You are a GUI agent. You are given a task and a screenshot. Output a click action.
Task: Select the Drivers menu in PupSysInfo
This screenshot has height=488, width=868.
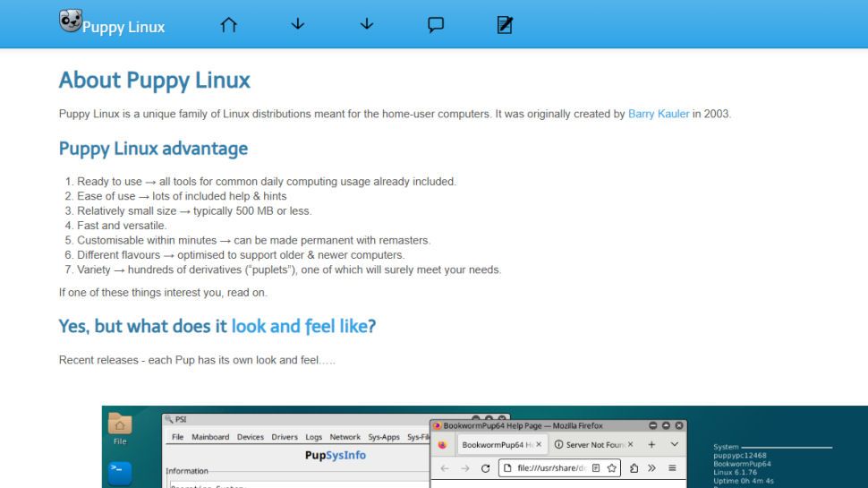pos(285,436)
